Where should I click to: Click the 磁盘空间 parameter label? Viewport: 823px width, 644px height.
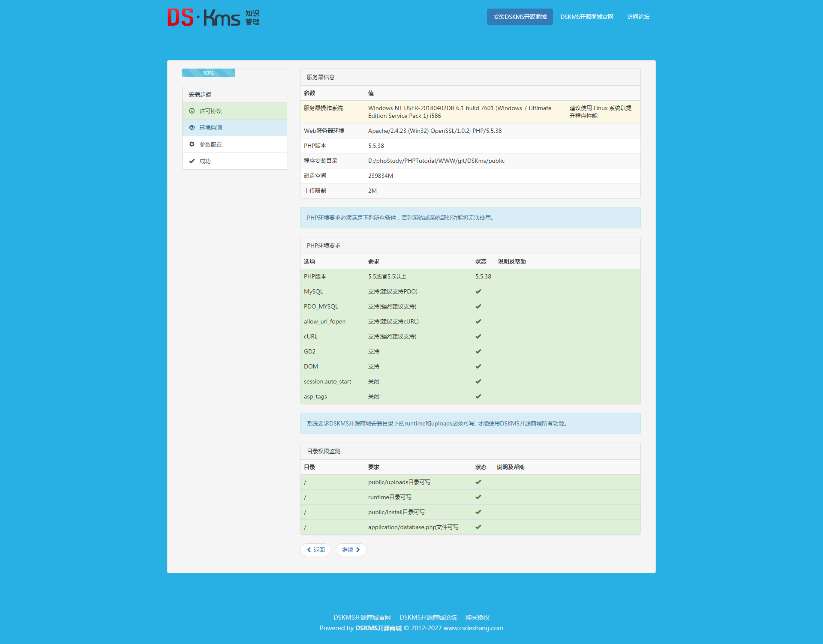pos(315,176)
